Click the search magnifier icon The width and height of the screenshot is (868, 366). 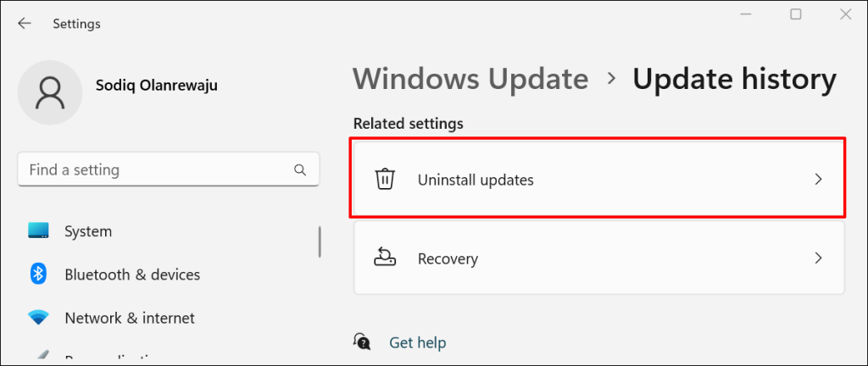(300, 170)
